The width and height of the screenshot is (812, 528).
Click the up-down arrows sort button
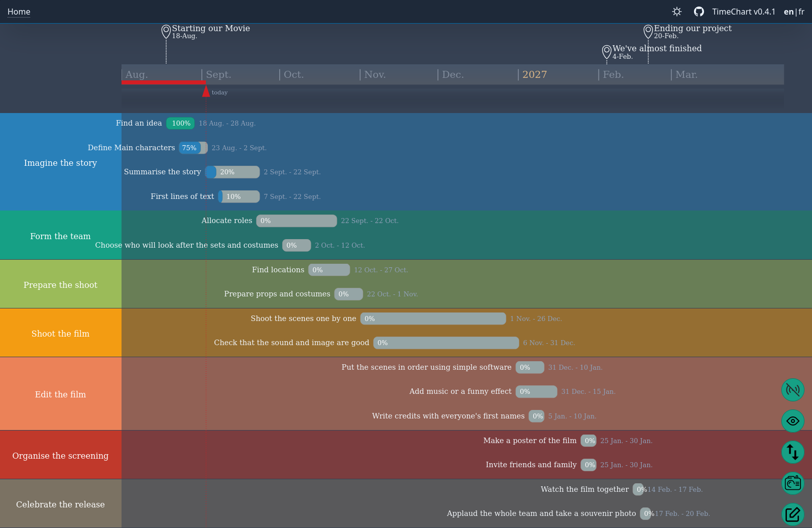pos(793,452)
